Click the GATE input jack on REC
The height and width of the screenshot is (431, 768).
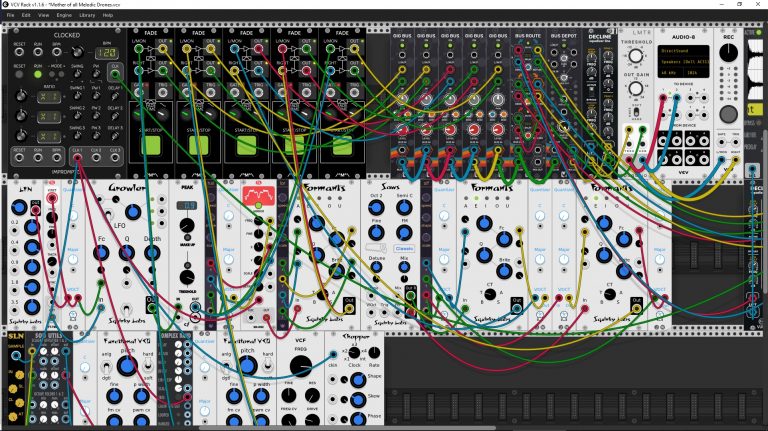click(721, 143)
